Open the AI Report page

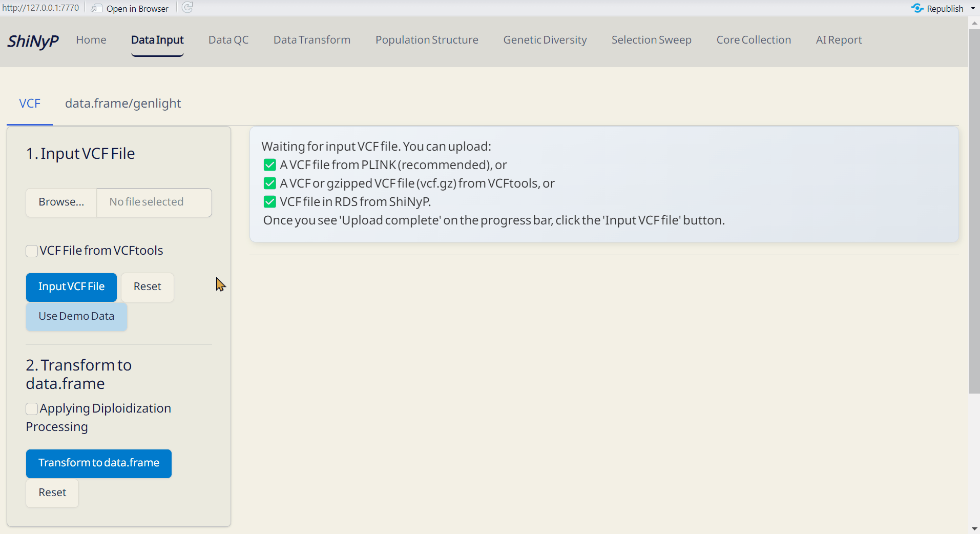tap(839, 40)
